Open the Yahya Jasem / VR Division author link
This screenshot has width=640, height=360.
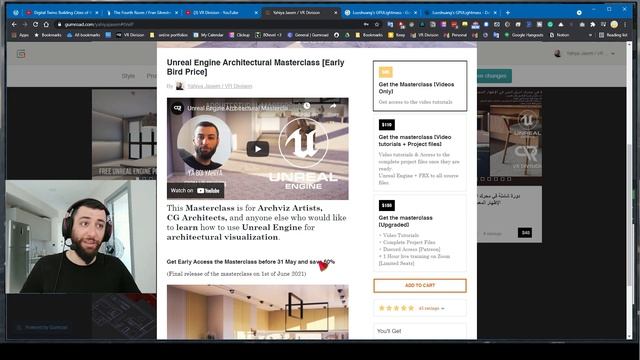coord(220,86)
